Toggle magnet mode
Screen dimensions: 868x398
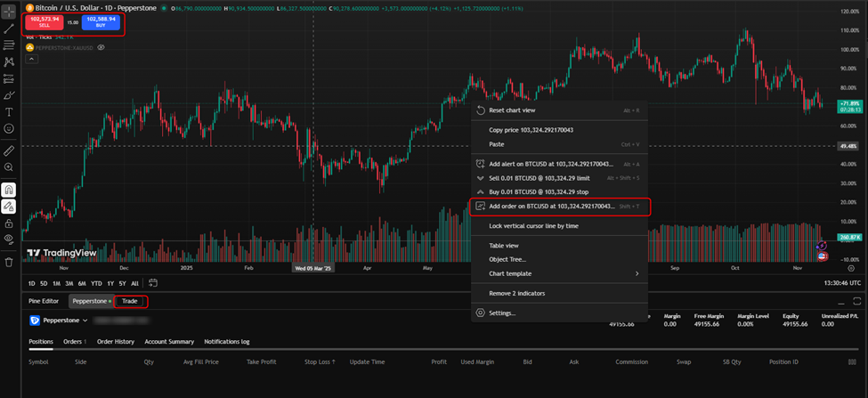[x=10, y=190]
